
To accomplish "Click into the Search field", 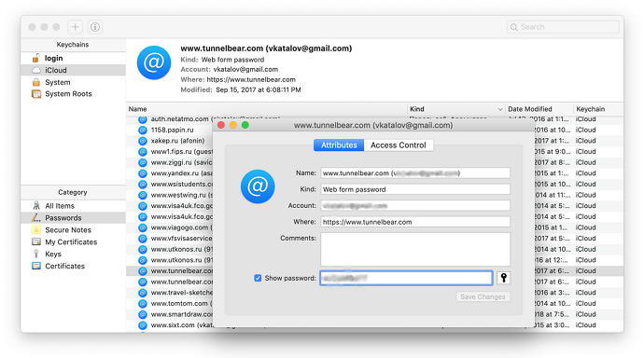I will coord(563,27).
